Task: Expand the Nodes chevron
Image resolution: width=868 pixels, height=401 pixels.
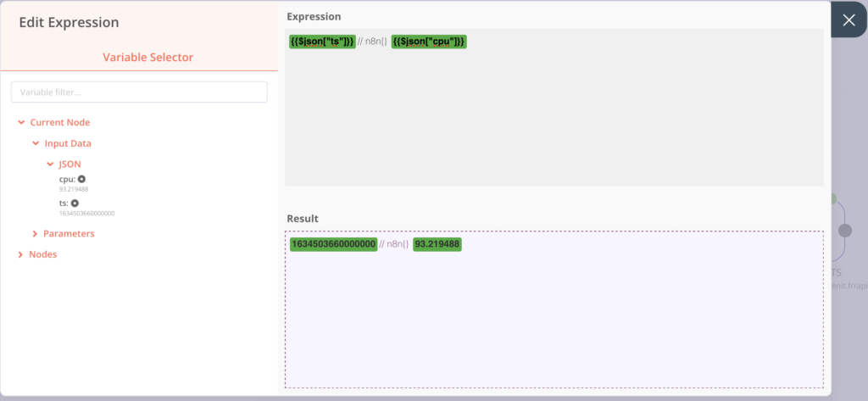Action: pos(21,255)
